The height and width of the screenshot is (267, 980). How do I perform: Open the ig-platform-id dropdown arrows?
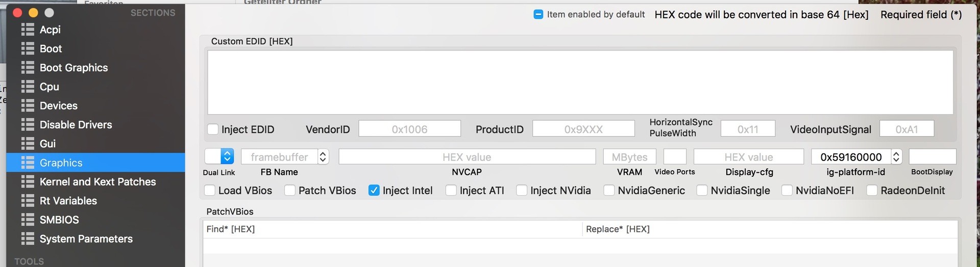pyautogui.click(x=896, y=157)
